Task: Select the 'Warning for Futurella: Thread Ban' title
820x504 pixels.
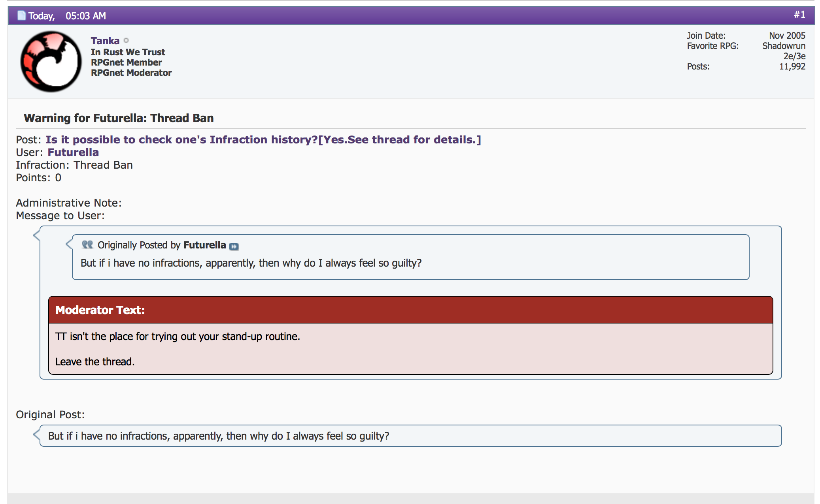Action: (119, 118)
